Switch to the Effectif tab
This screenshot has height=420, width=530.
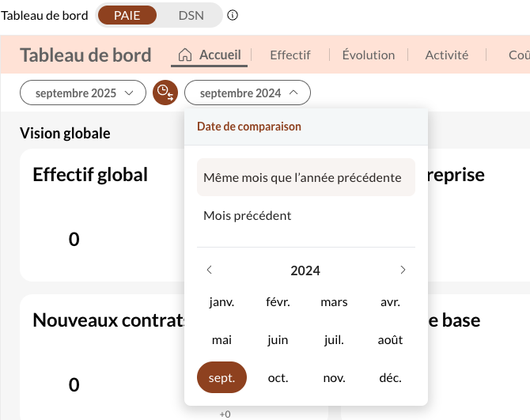click(290, 55)
